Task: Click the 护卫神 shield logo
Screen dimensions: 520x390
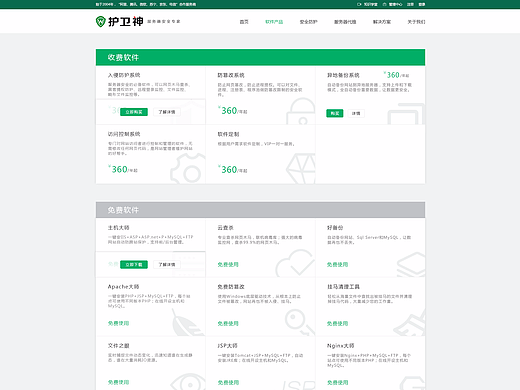Action: point(101,21)
